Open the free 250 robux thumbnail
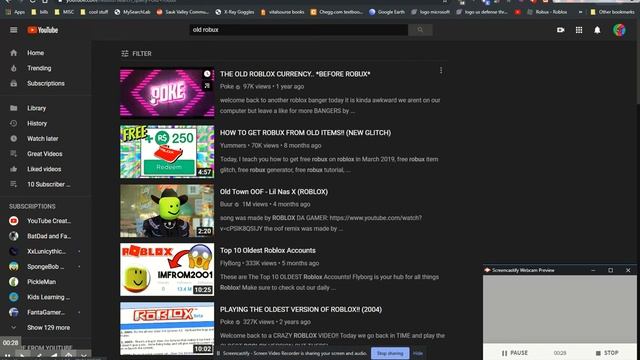640x360 pixels. click(167, 151)
